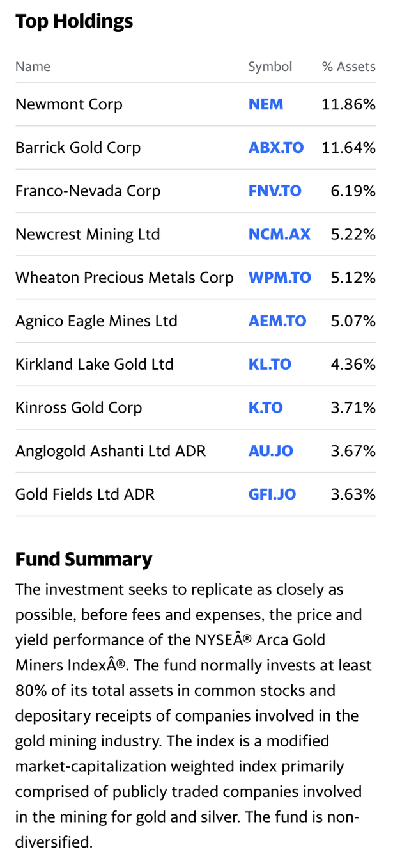This screenshot has height=868, width=409.
Task: Select the WPM.TO symbol link
Action: [x=280, y=278]
